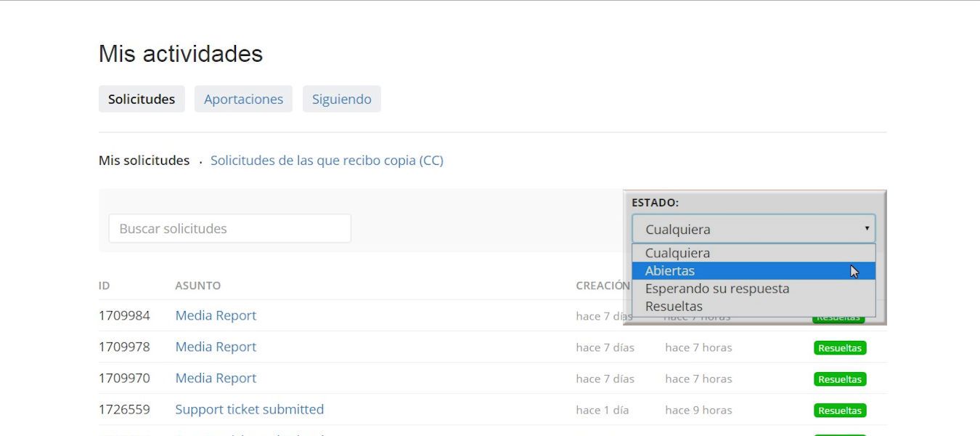Click the Buscar solicitudes search field
The height and width of the screenshot is (436, 980).
(229, 228)
